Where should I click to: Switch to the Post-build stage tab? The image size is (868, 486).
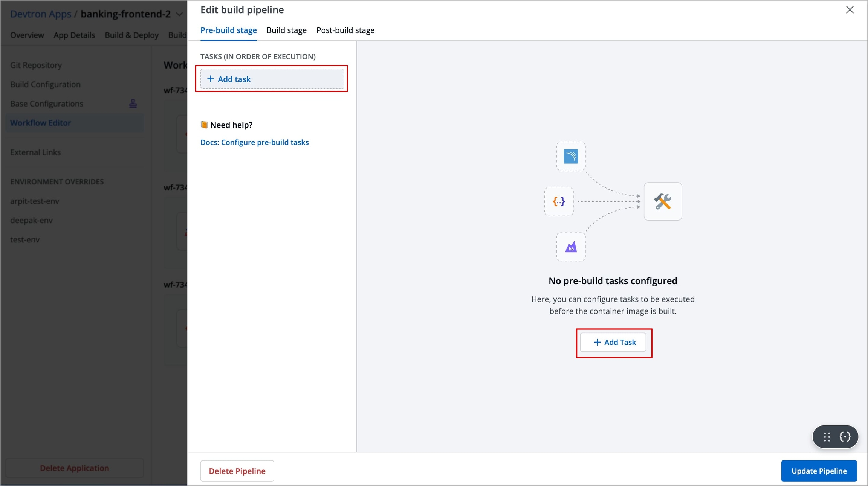coord(345,30)
